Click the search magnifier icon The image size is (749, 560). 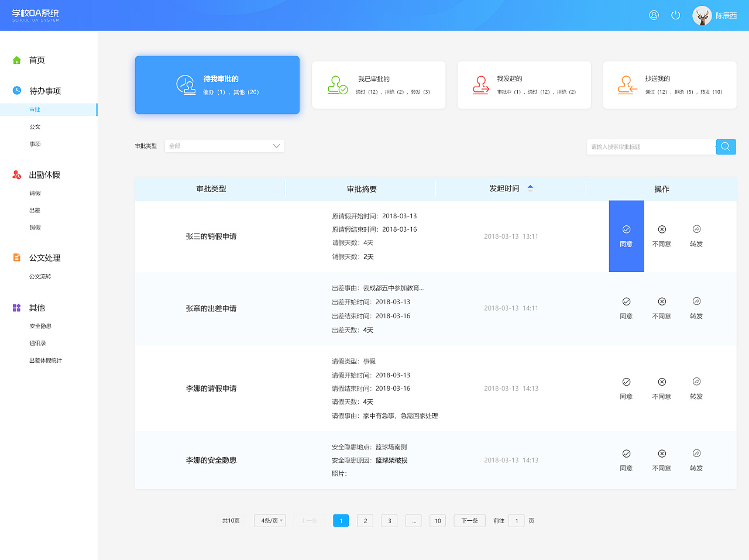tap(726, 147)
